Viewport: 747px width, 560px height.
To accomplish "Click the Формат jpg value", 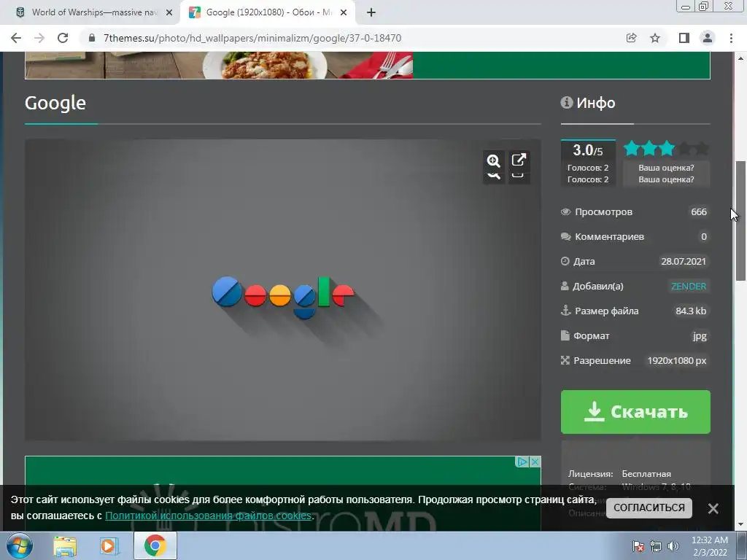I will (700, 335).
